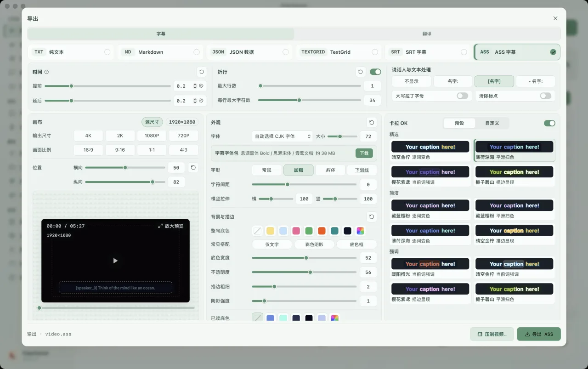This screenshot has height=369, width=588.
Task: Select the 纯文本 radio button
Action: [107, 52]
